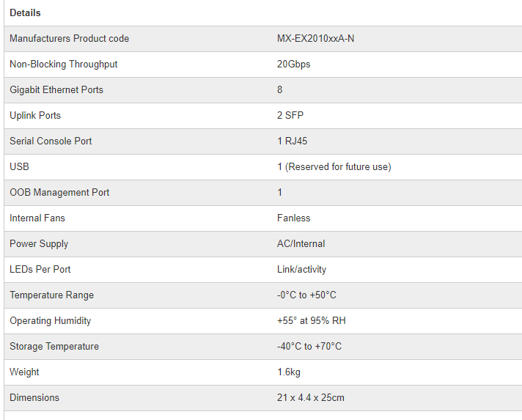
Task: Click the Uplink Ports row label
Action: coord(35,116)
